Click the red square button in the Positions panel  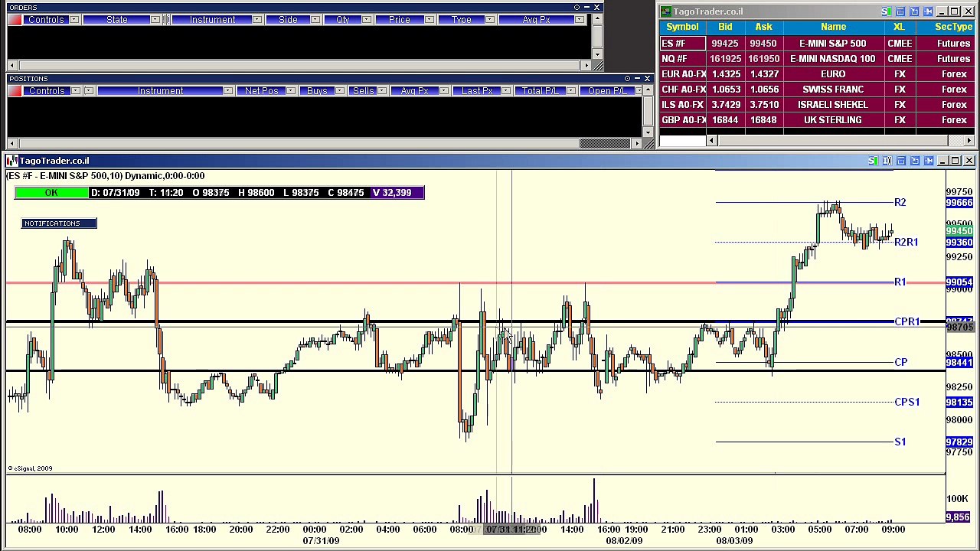pos(15,91)
